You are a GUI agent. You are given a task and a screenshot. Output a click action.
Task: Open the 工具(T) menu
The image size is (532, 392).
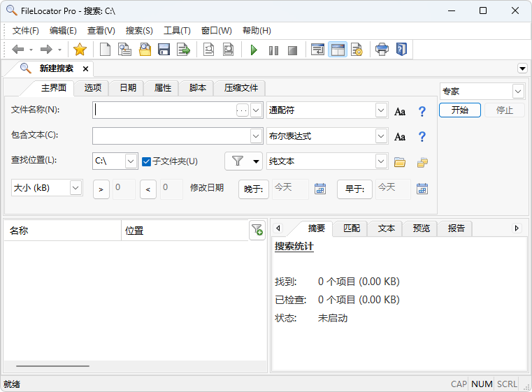[x=177, y=31]
